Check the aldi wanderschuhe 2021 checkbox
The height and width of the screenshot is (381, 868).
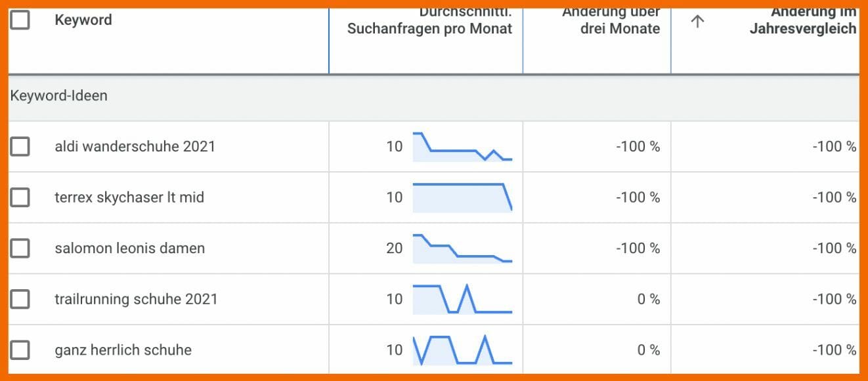click(20, 147)
